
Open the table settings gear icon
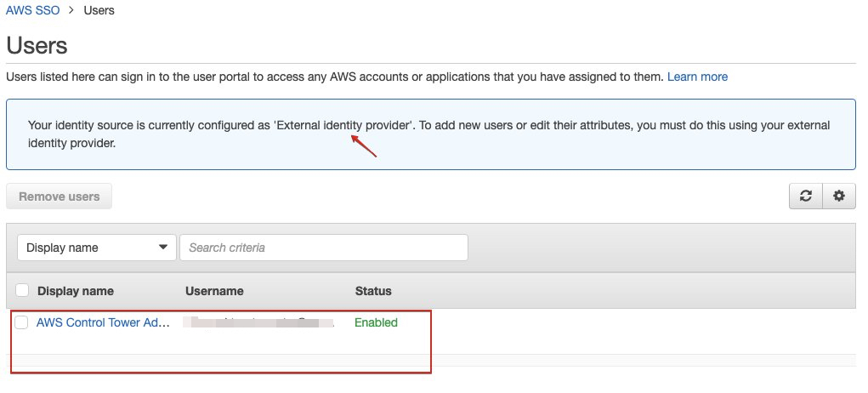point(839,196)
